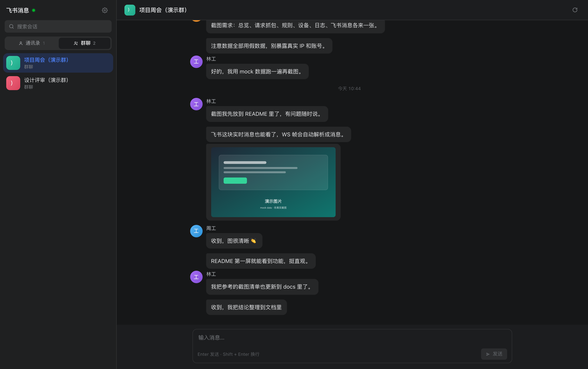Image resolution: width=588 pixels, height=369 pixels.
Task: Click the 发送 button
Action: (x=494, y=354)
